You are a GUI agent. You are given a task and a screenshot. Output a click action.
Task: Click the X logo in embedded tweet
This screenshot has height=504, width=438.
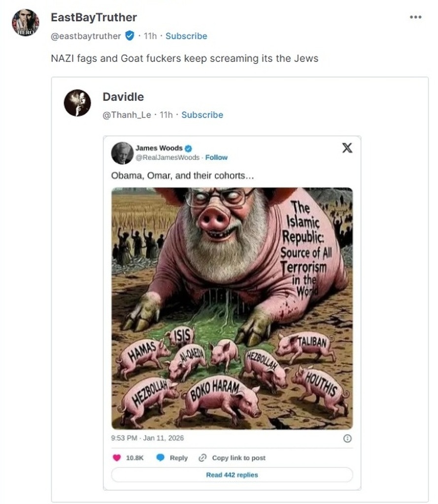tap(347, 148)
